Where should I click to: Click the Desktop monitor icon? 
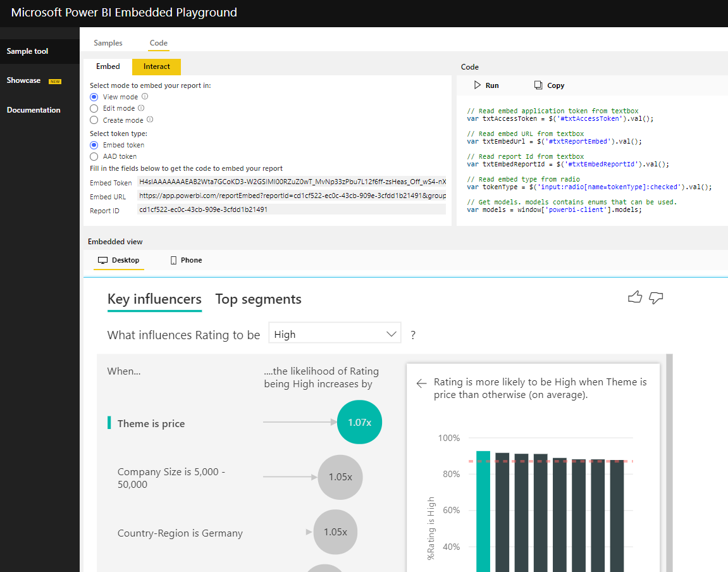pyautogui.click(x=102, y=261)
